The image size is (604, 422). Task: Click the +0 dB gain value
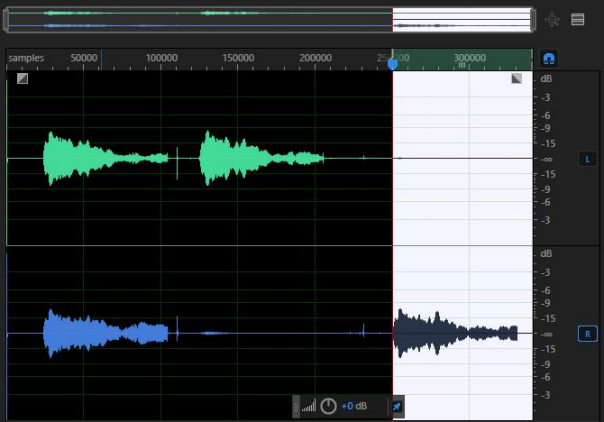(354, 406)
